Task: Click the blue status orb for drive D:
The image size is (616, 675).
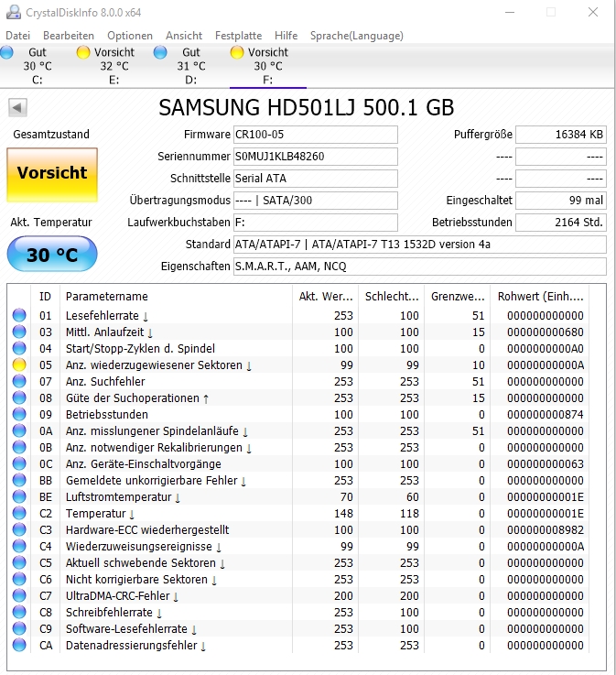Action: pos(160,52)
